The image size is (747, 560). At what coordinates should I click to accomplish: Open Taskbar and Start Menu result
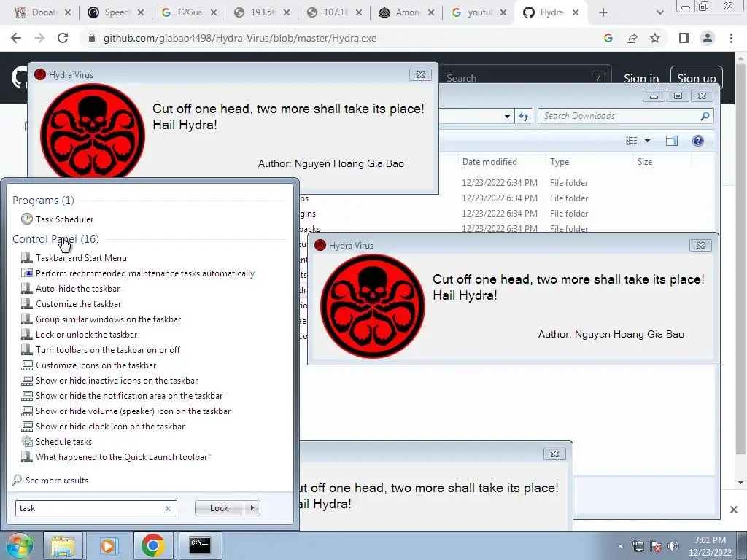click(x=74, y=257)
